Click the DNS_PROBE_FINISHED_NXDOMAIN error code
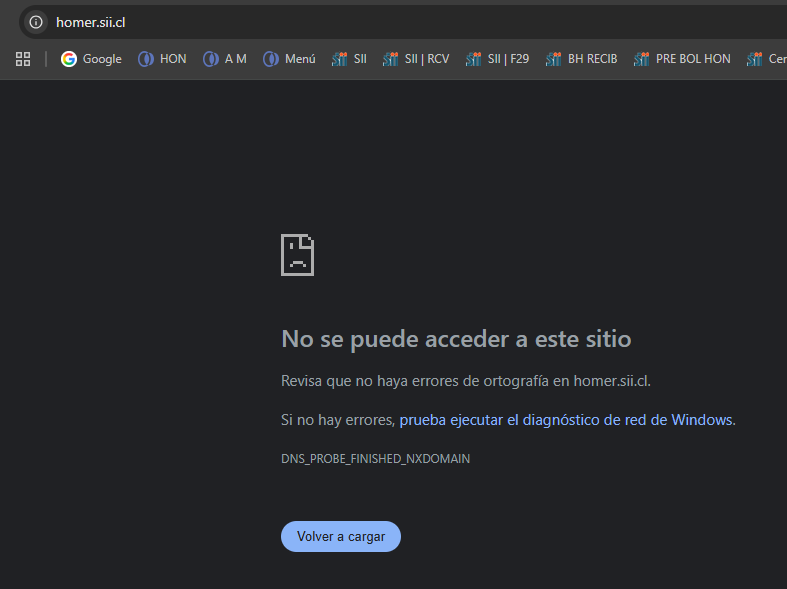 tap(375, 459)
